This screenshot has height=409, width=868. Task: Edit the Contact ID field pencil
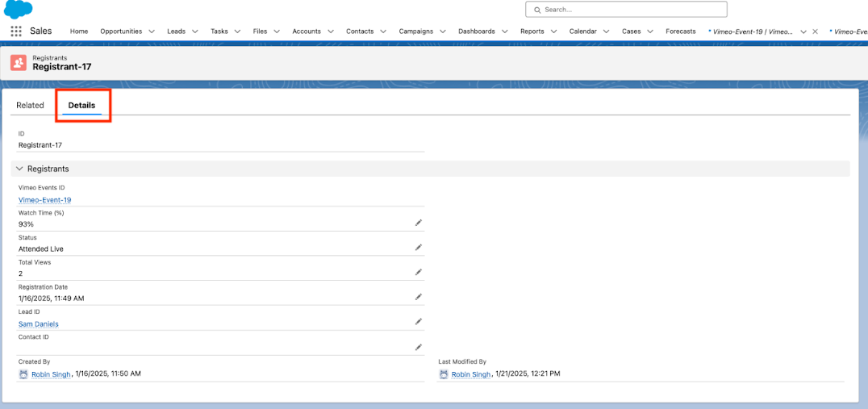[x=419, y=347]
